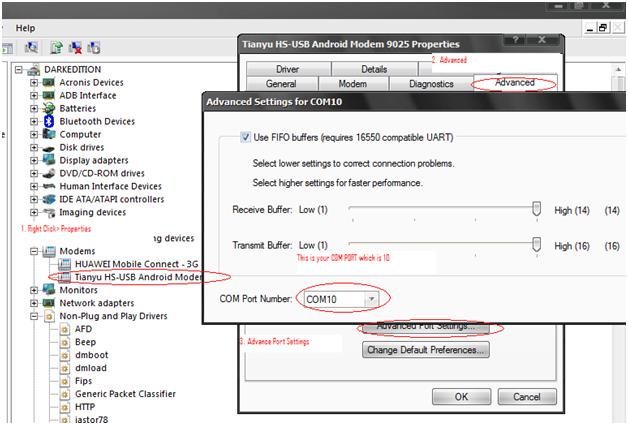The width and height of the screenshot is (628, 425).
Task: Click the Network adapters icon
Action: tap(49, 303)
